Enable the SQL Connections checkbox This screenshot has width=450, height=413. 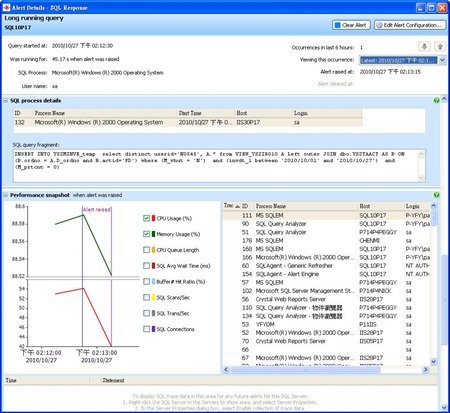[146, 329]
